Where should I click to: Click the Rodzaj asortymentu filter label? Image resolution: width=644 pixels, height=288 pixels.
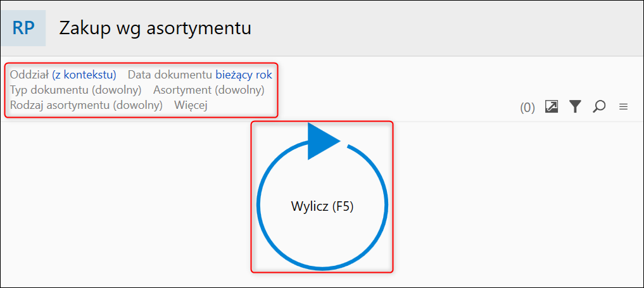(x=61, y=105)
